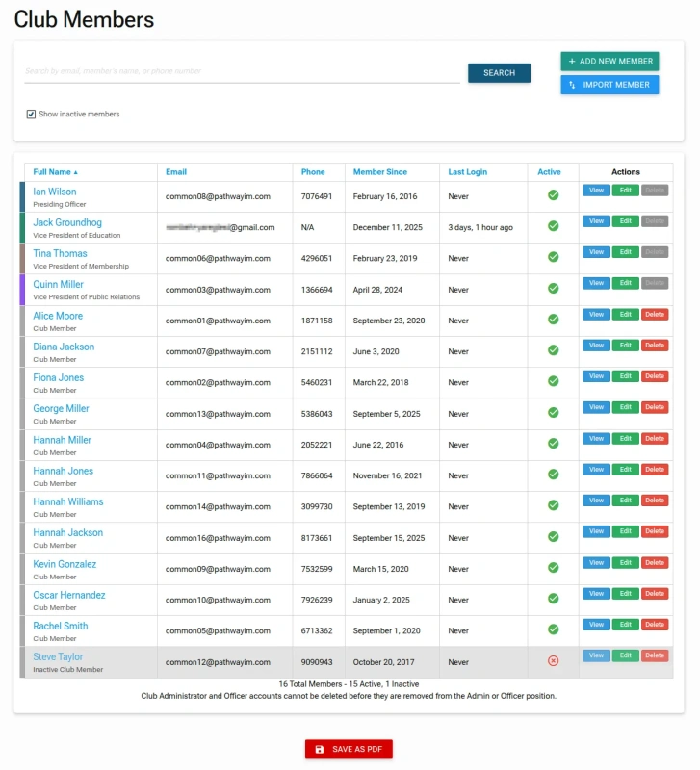Click the active checkmark icon for Ian Wilson
This screenshot has height=770, width=700.
click(x=553, y=195)
